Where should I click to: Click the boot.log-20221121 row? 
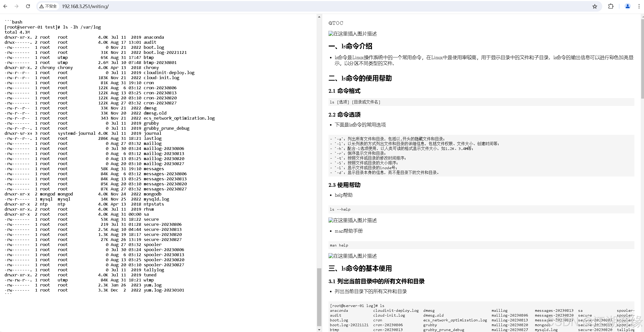[96, 52]
